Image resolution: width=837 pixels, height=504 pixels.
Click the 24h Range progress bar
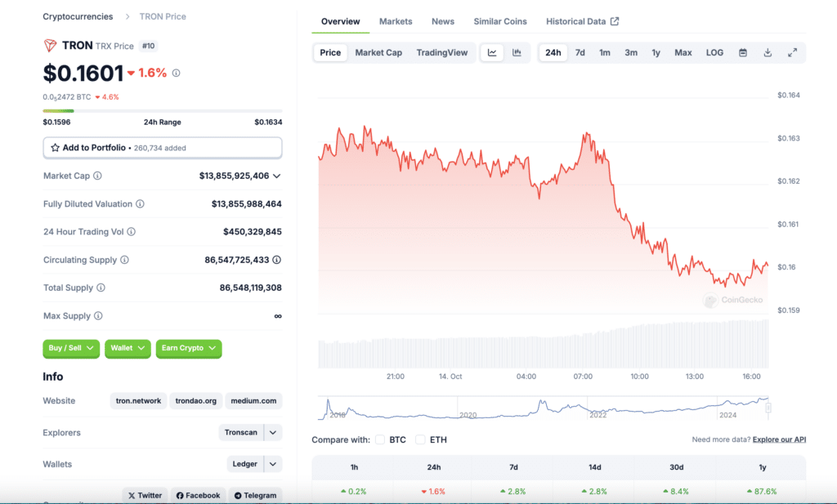coord(163,110)
